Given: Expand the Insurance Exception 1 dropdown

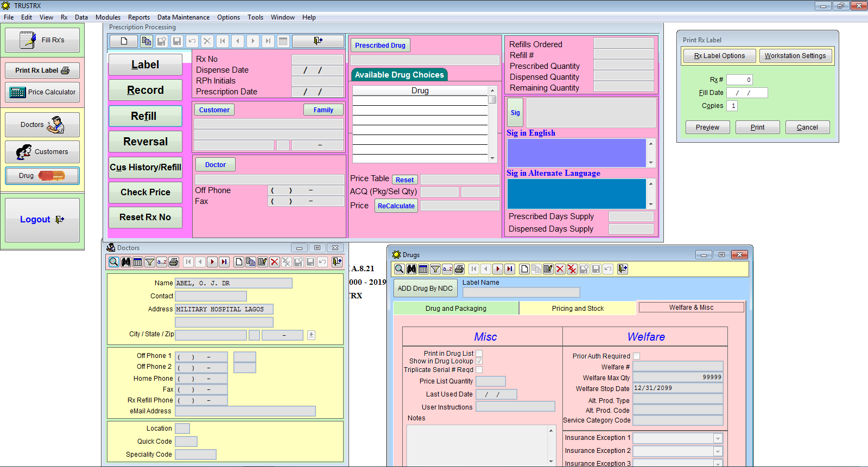Looking at the screenshot, I should [718, 438].
